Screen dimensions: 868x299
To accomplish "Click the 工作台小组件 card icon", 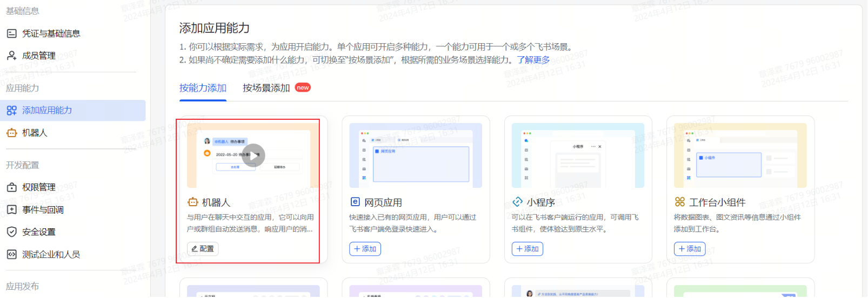I will (680, 202).
